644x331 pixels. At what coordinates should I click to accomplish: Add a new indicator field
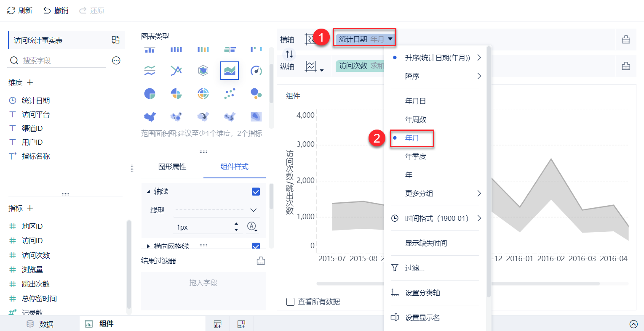tap(30, 208)
